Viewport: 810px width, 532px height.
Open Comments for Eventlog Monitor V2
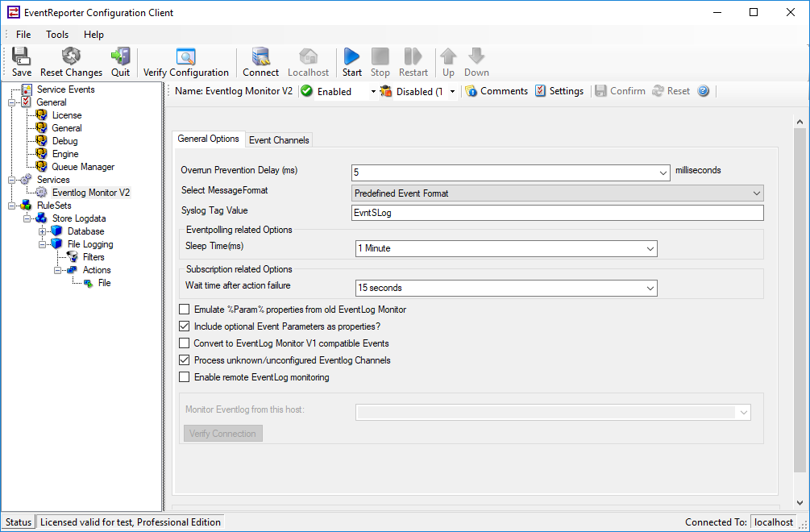click(x=496, y=91)
